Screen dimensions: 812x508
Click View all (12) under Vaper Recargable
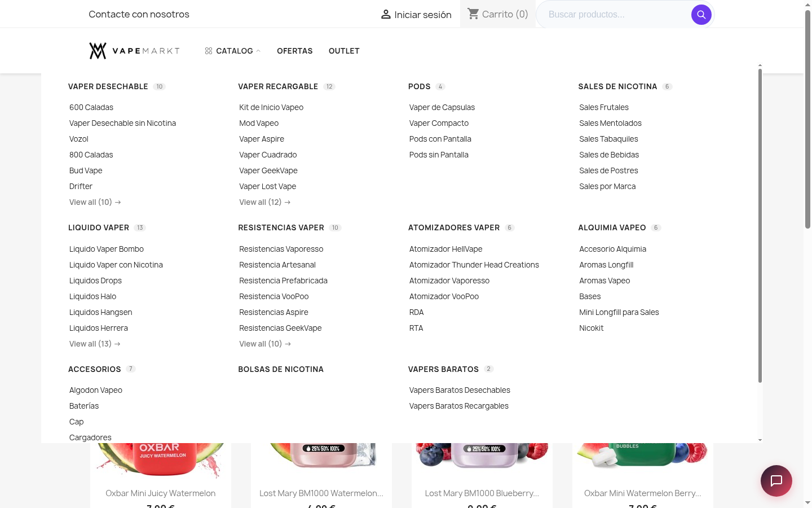click(x=265, y=202)
